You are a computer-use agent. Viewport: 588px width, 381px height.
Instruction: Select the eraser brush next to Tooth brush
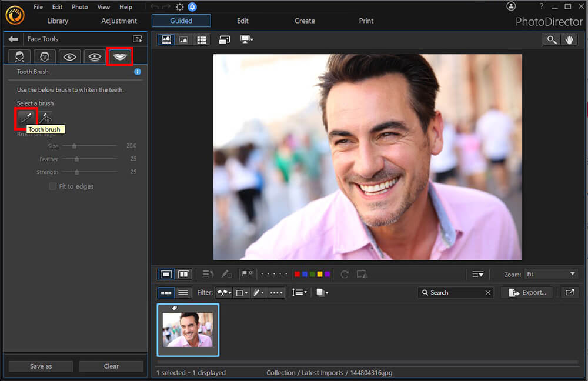point(45,118)
